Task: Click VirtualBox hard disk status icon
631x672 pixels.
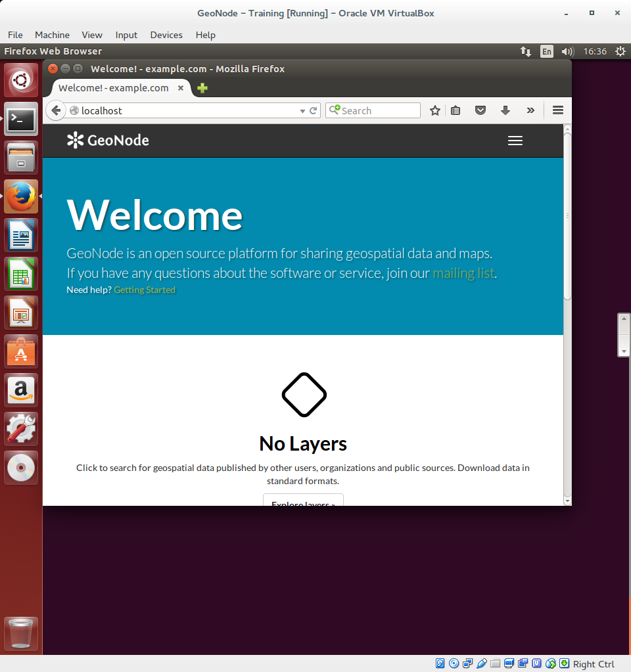Action: point(440,663)
